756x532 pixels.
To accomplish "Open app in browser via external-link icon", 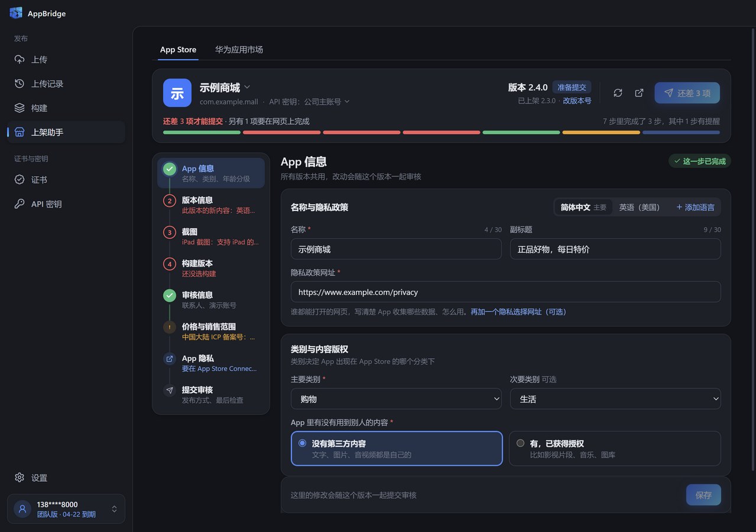I will (x=639, y=93).
